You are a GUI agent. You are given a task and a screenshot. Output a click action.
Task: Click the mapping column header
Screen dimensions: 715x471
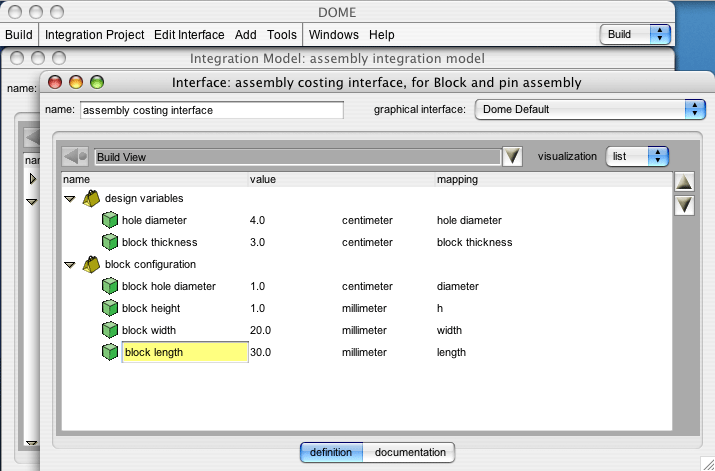point(554,179)
